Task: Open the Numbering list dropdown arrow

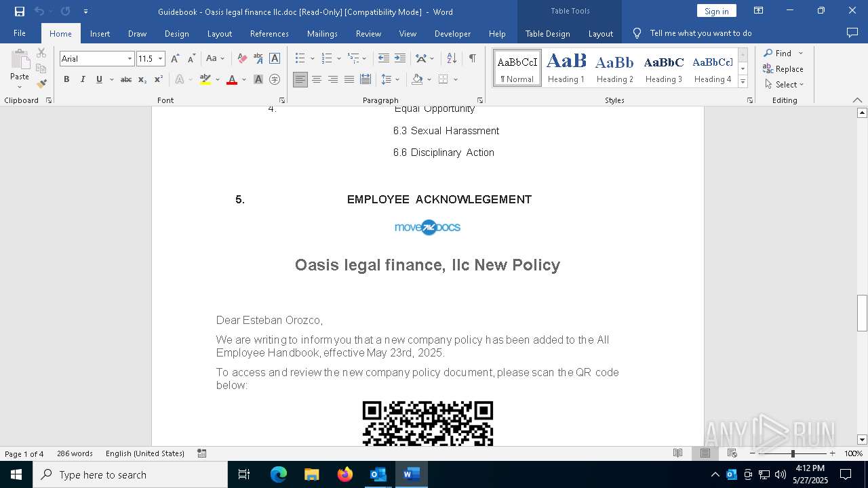Action: 339,59
